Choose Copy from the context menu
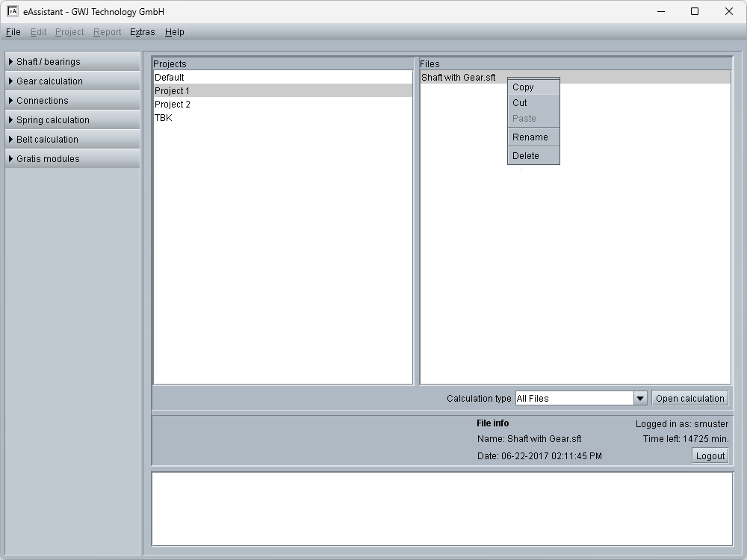 point(524,87)
